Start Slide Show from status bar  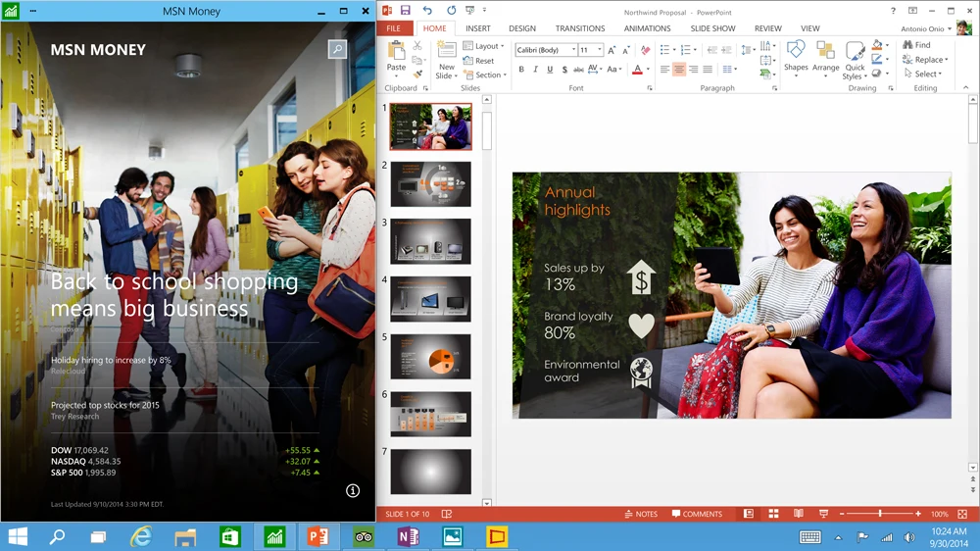pyautogui.click(x=822, y=514)
